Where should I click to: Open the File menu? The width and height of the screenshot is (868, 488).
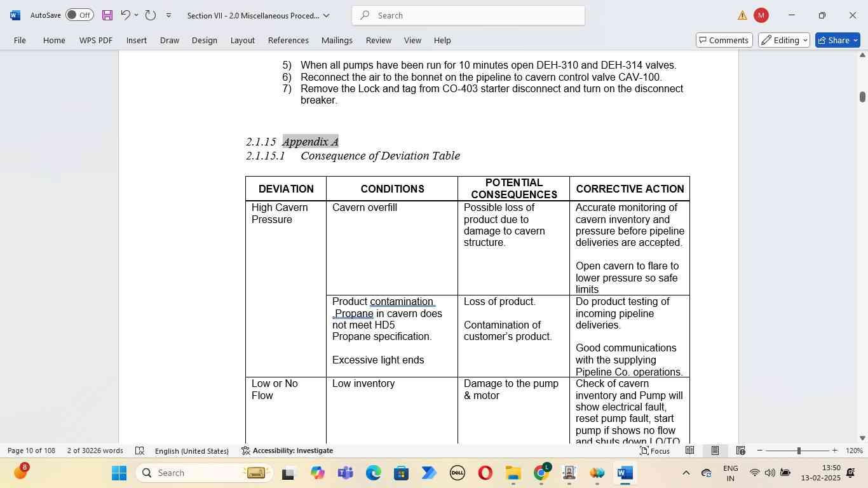(x=20, y=40)
